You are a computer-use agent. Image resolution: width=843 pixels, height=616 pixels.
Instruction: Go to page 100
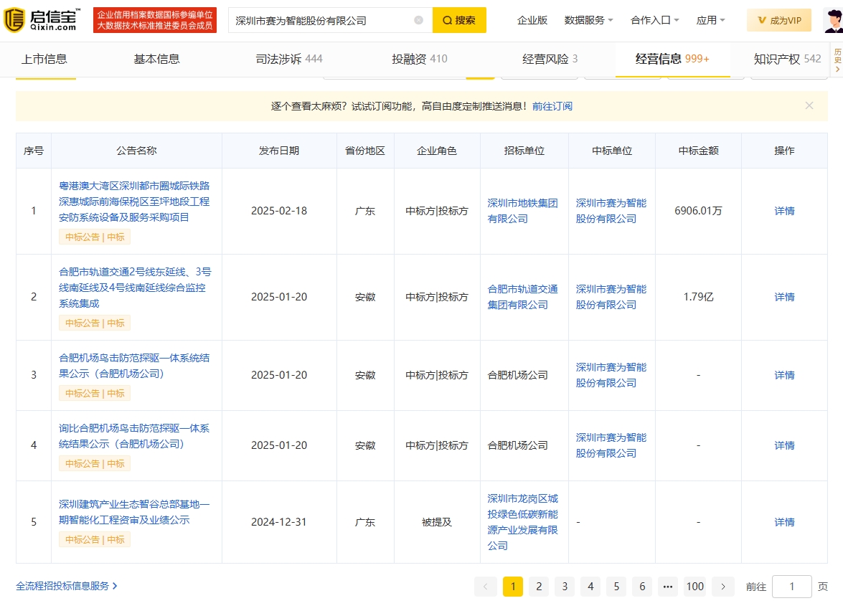(x=694, y=587)
